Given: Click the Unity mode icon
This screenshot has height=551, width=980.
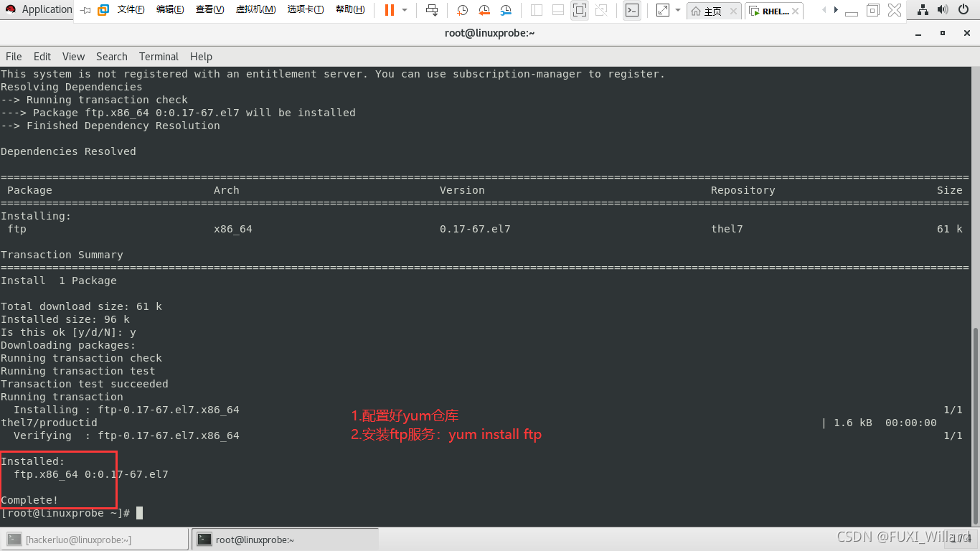Looking at the screenshot, I should click(x=601, y=10).
